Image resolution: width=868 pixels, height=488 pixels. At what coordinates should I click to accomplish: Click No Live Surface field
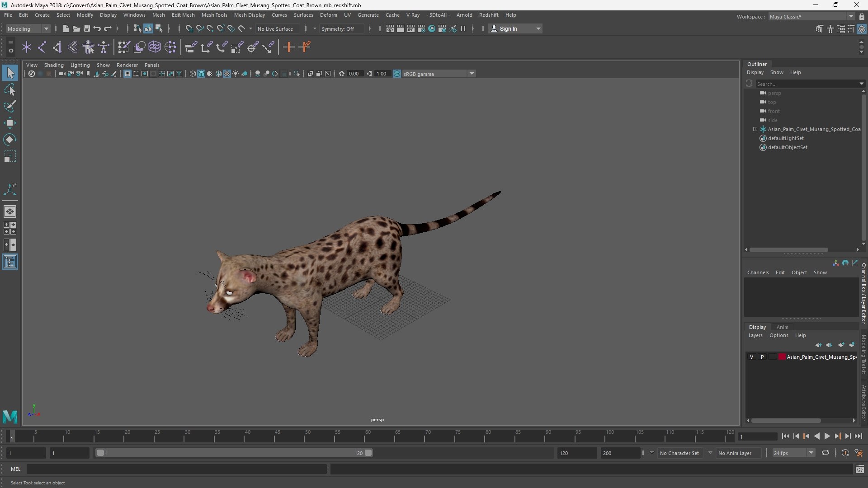277,28
